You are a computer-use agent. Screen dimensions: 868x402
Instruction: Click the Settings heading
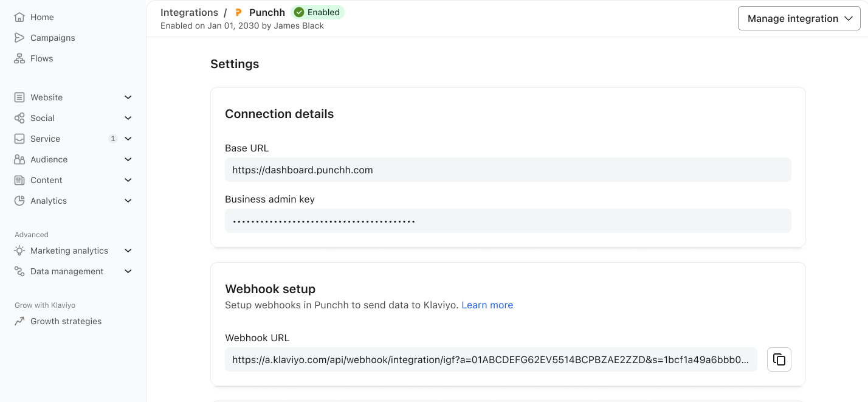(x=235, y=64)
